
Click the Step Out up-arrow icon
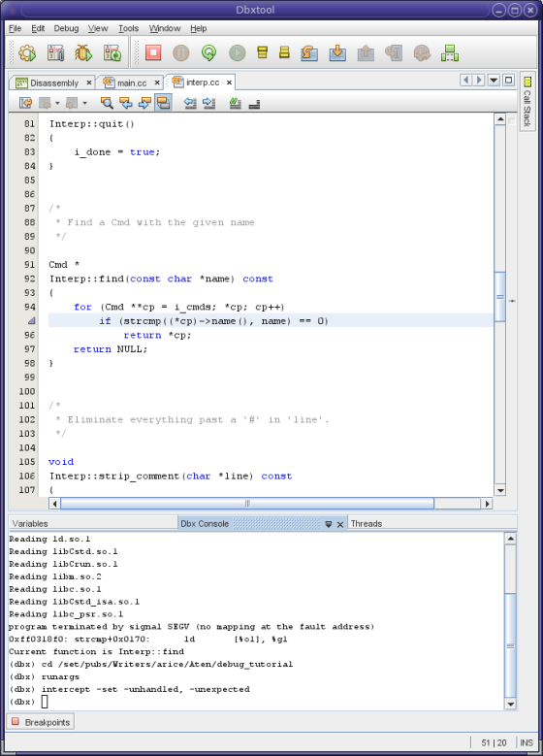[366, 52]
